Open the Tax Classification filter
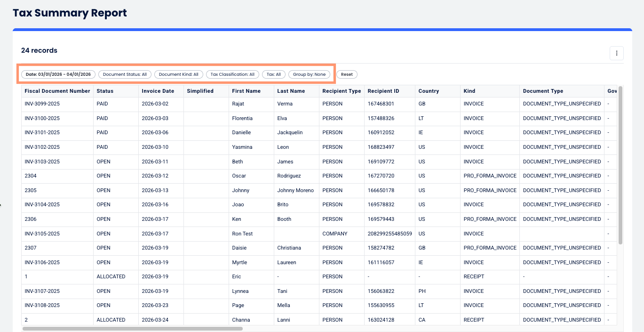The height and width of the screenshot is (332, 644). 231,74
